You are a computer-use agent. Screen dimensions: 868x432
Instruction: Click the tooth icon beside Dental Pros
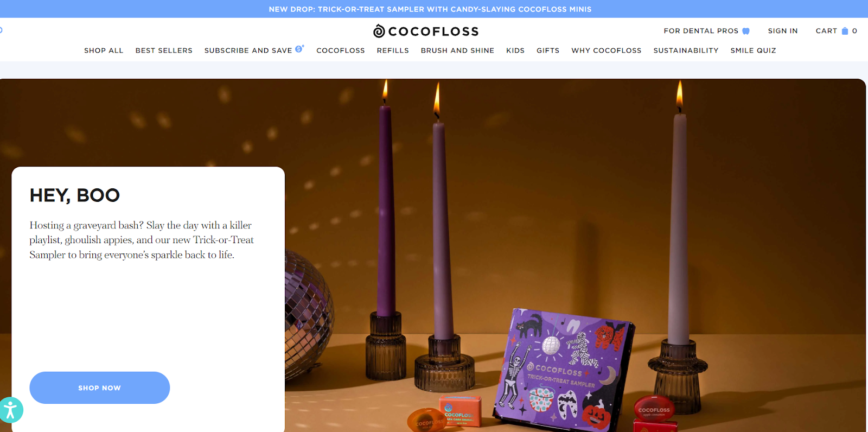(x=746, y=31)
